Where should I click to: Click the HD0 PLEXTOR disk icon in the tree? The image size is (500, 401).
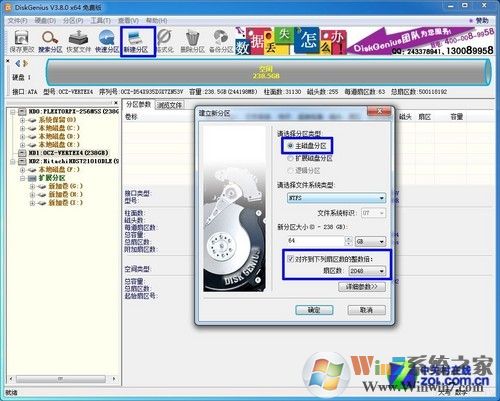coord(22,111)
